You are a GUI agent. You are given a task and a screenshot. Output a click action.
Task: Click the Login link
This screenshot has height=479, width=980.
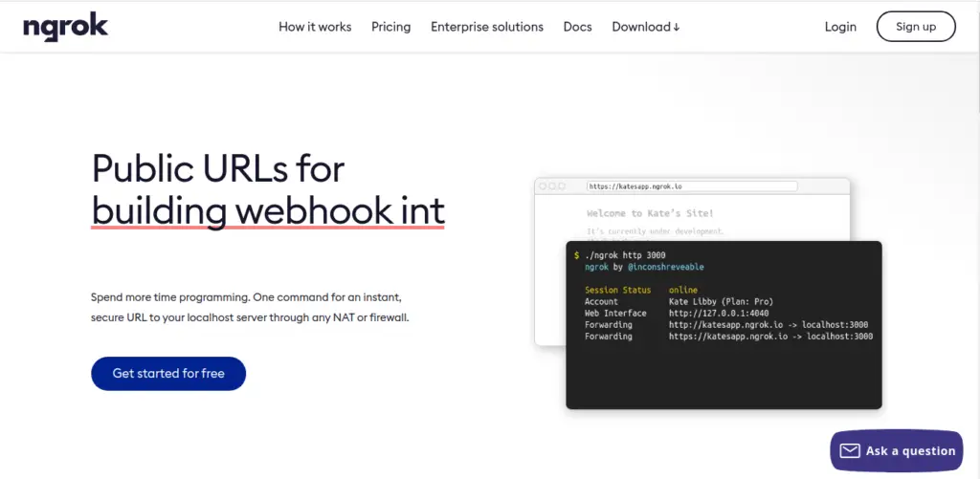click(840, 27)
